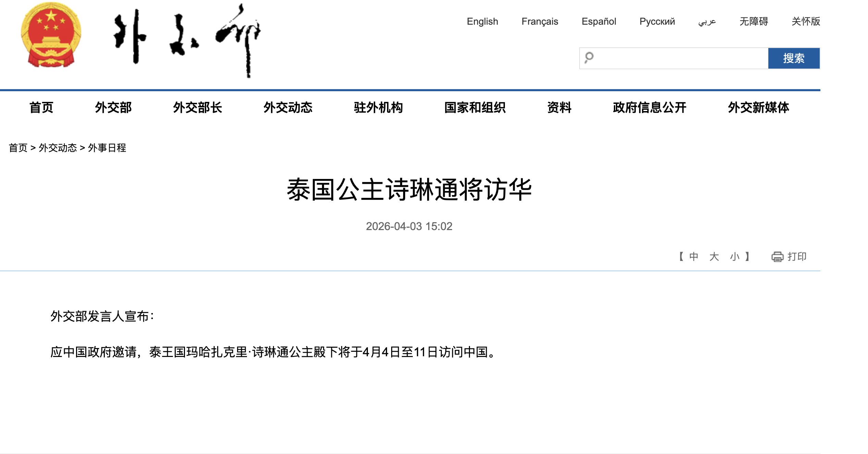Viewport: 868px width, 454px height.
Task: Set font size to 大 (large)
Action: pyautogui.click(x=714, y=256)
